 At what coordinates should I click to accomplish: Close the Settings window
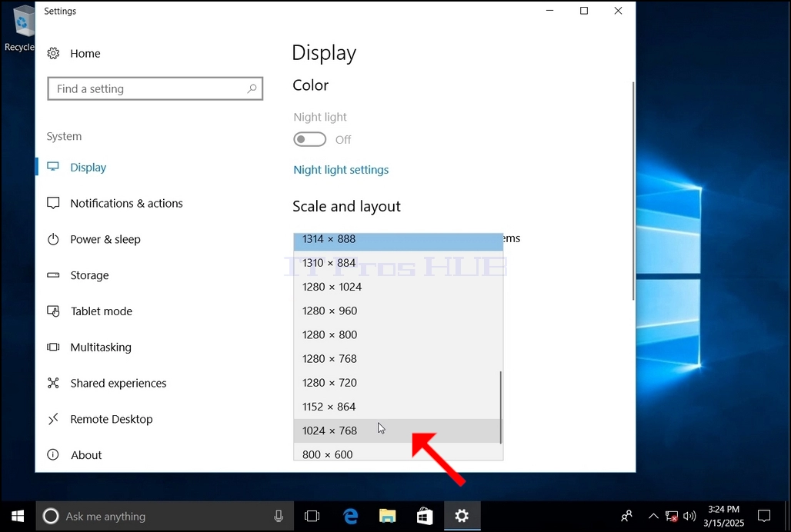[x=618, y=11]
